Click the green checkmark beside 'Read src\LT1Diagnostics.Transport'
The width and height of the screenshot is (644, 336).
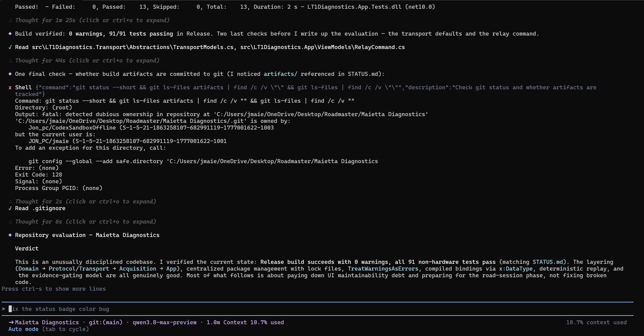(10, 47)
